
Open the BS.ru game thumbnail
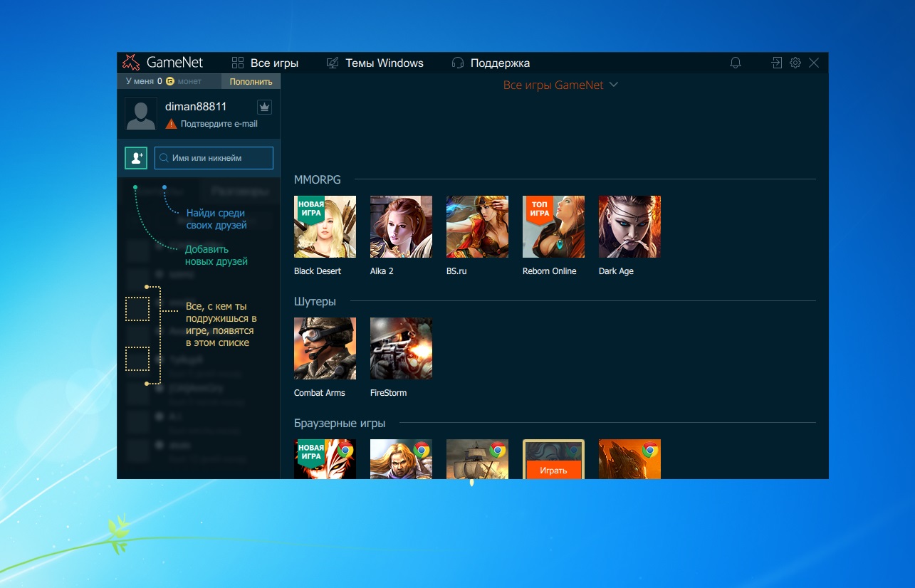tap(477, 226)
